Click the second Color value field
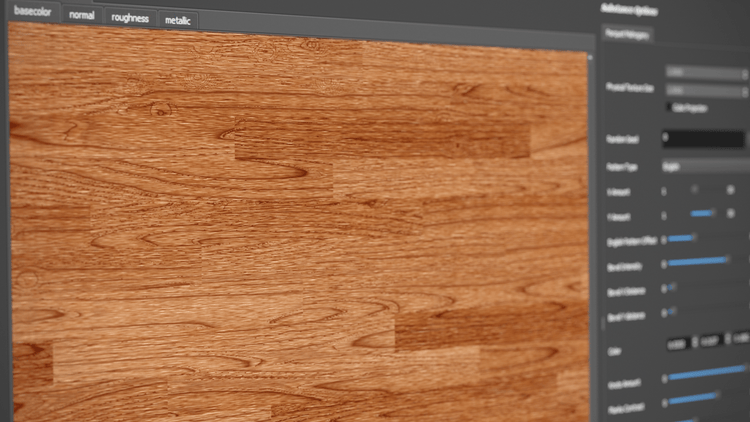Screen dimensions: 750x422 [711, 341]
